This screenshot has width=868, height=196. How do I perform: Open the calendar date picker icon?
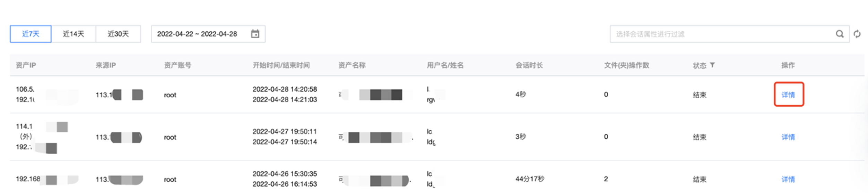tap(255, 34)
